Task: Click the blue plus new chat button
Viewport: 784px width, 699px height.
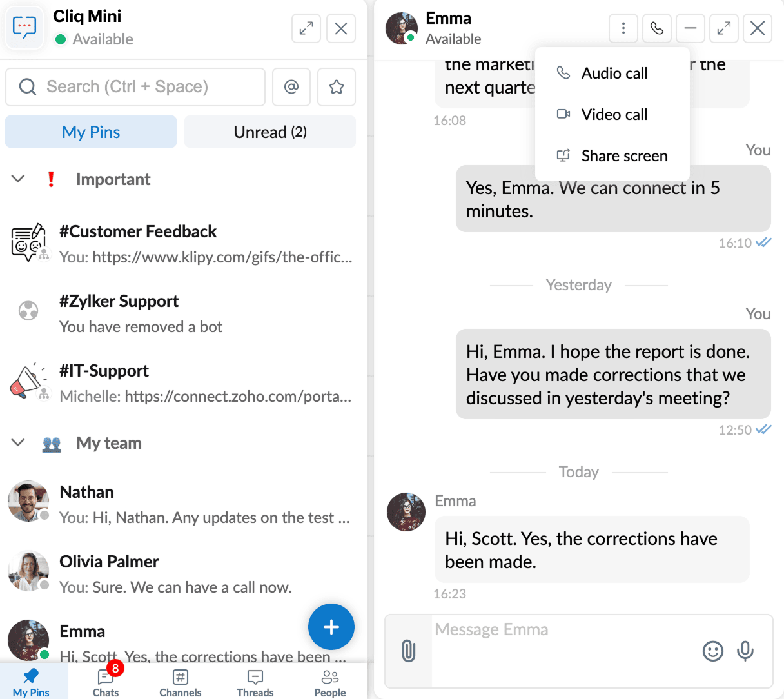Action: click(331, 627)
